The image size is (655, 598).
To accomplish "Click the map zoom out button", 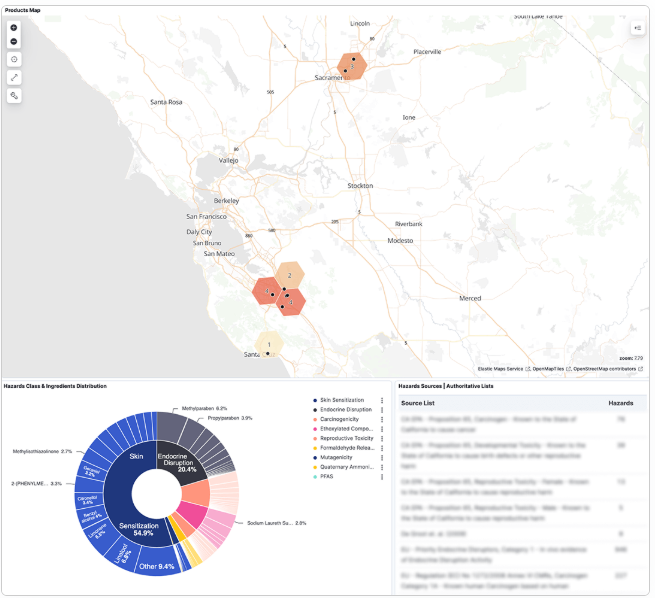I will pyautogui.click(x=14, y=41).
